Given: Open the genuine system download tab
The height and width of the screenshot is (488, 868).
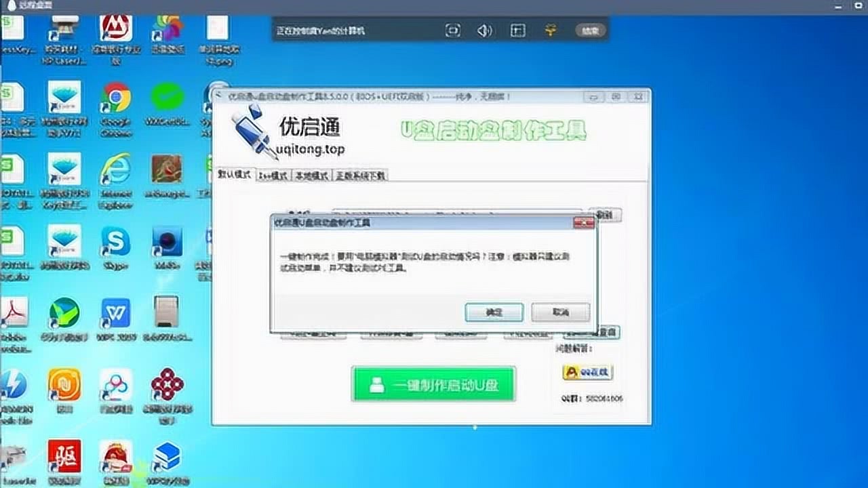Looking at the screenshot, I should tap(360, 176).
